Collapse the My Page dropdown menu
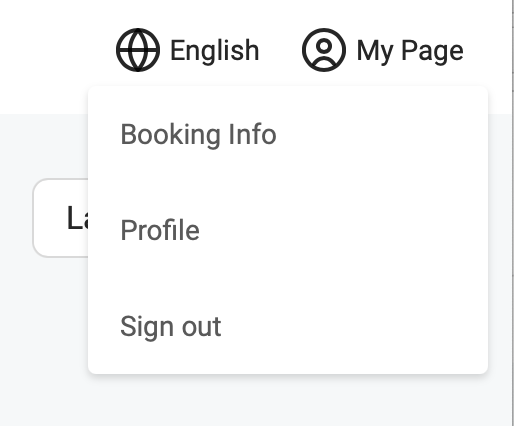 [x=383, y=50]
